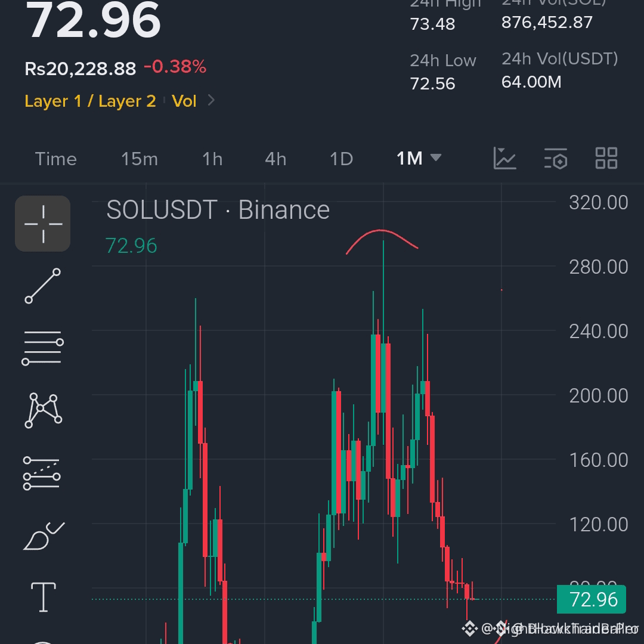
Task: Switch to 1D interval tab
Action: tap(341, 159)
